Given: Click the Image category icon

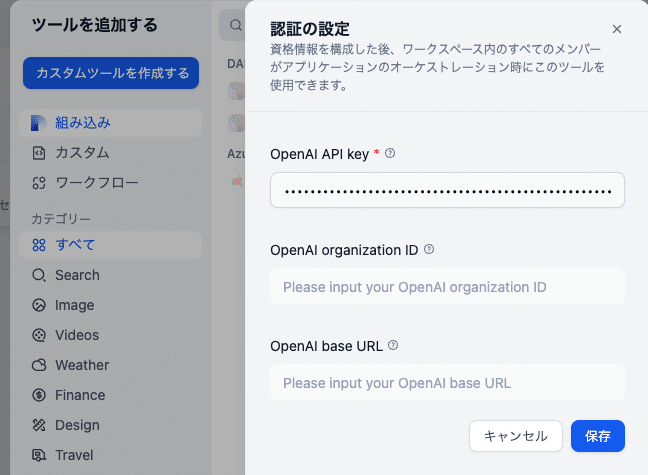Looking at the screenshot, I should [39, 305].
